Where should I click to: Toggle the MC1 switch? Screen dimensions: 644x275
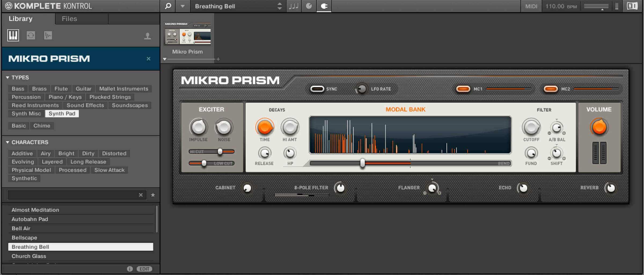463,89
